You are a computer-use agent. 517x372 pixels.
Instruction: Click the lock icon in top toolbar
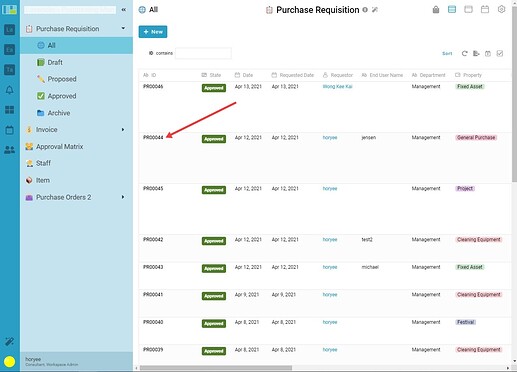pos(436,10)
